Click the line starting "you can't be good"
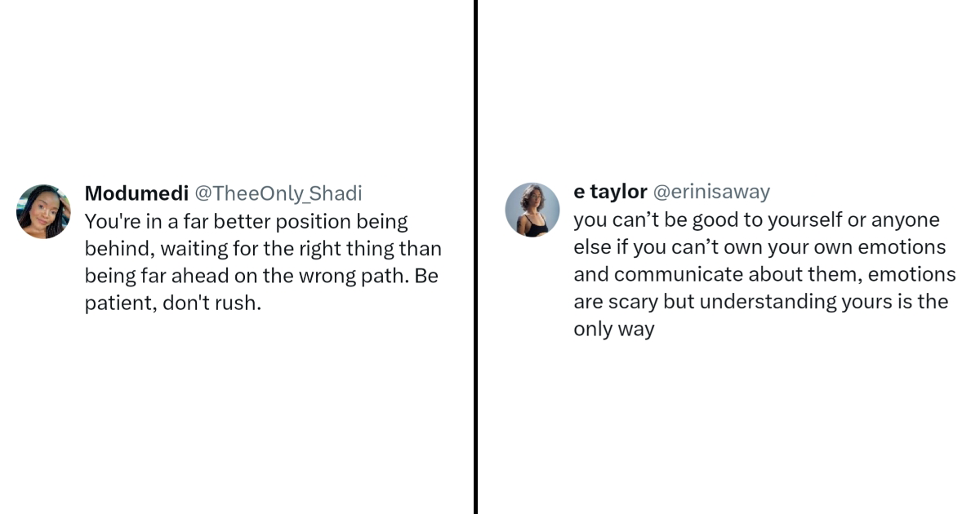The height and width of the screenshot is (514, 980). (x=756, y=220)
